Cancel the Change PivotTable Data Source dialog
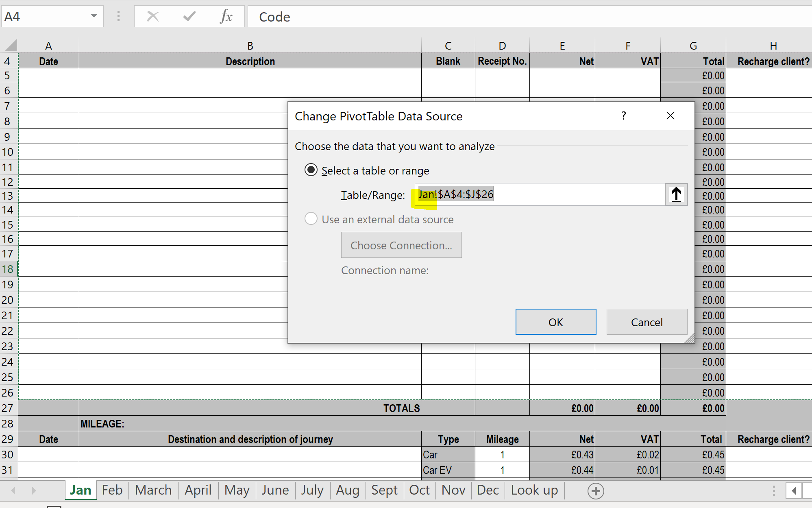Viewport: 812px width, 508px height. click(647, 322)
